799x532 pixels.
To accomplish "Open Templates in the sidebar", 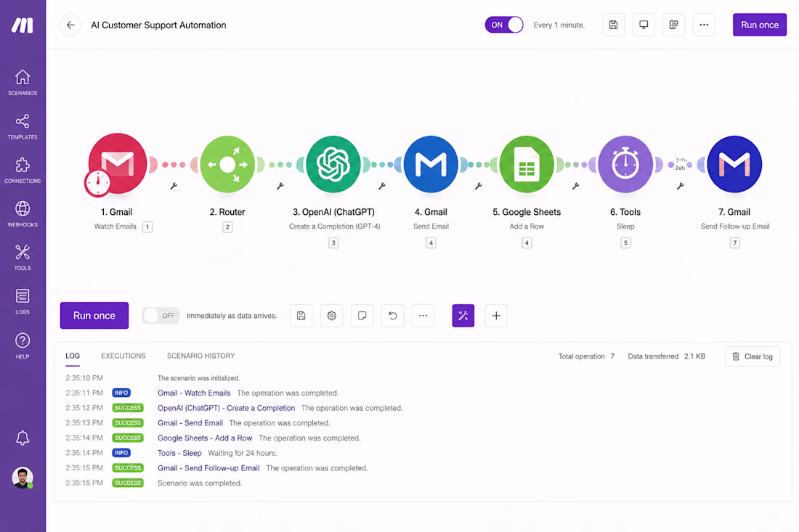I will pyautogui.click(x=23, y=127).
